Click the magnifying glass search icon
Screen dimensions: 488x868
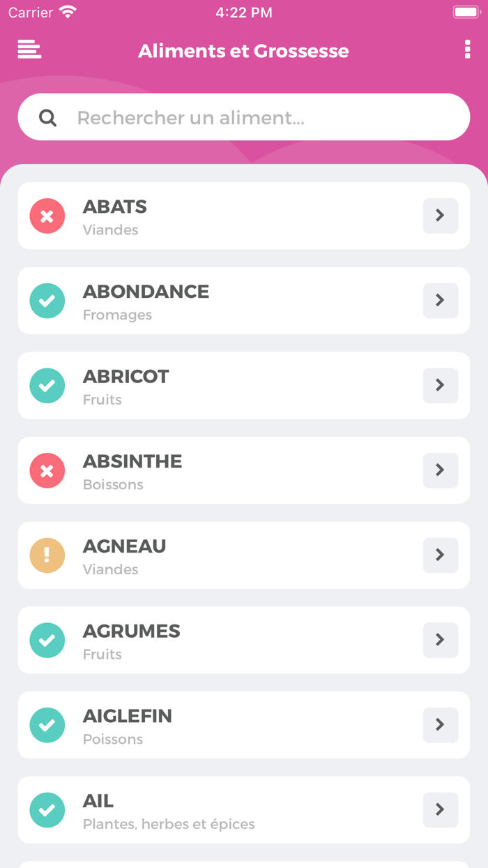click(x=47, y=117)
